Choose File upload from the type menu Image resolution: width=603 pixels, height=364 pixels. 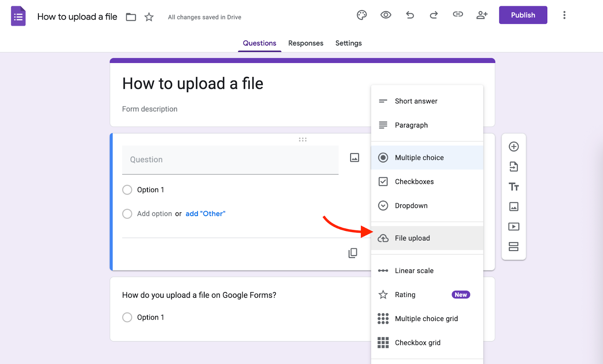point(412,238)
